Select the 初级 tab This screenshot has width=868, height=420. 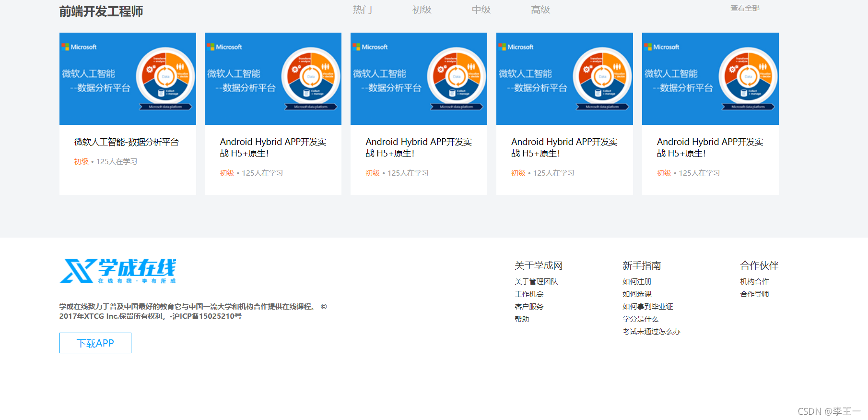tap(422, 10)
